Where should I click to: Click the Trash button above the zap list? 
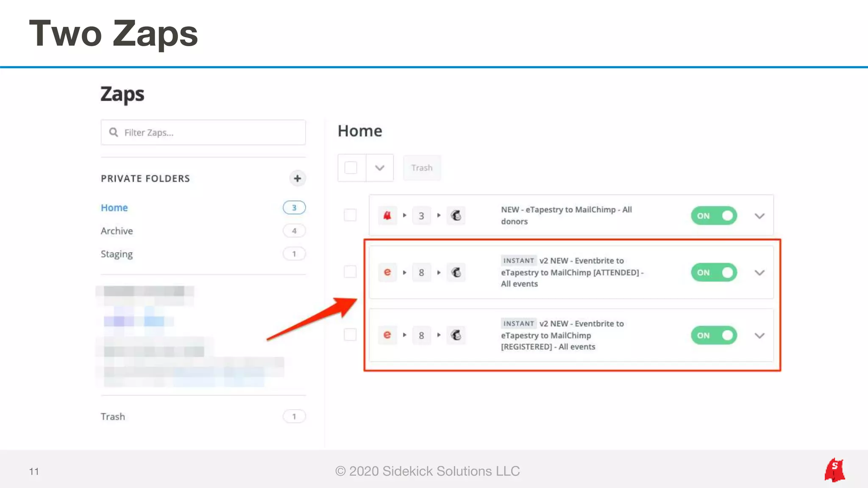click(422, 168)
